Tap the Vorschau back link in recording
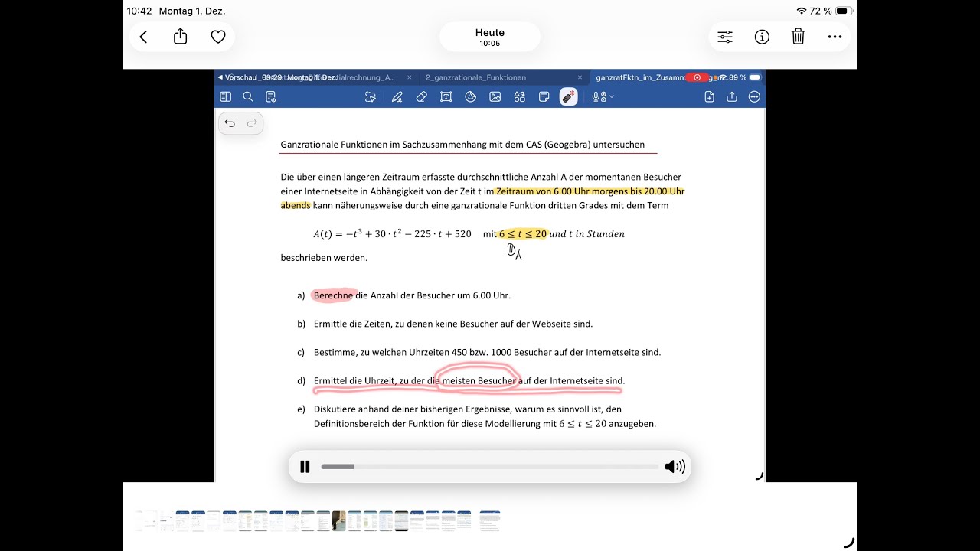Viewport: 980px width, 551px height. [237, 77]
